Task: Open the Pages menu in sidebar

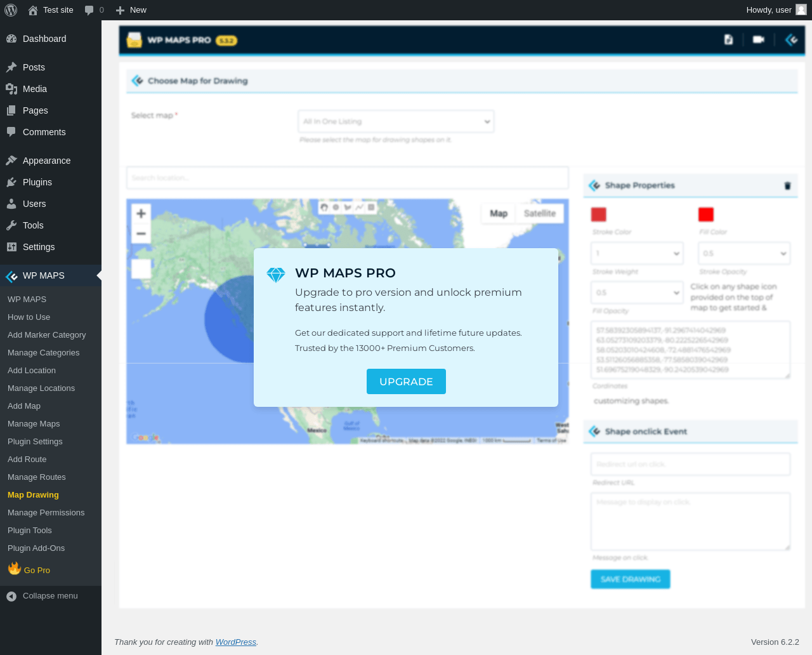Action: (51, 110)
